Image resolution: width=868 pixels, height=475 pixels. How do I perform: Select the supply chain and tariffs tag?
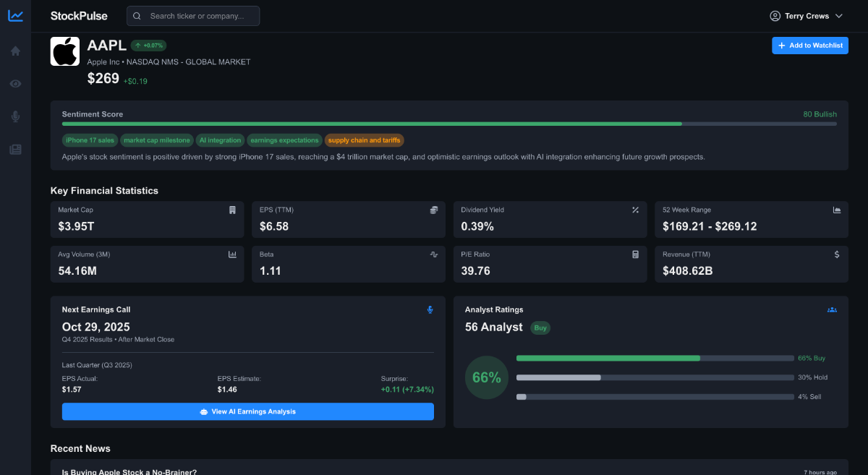364,140
